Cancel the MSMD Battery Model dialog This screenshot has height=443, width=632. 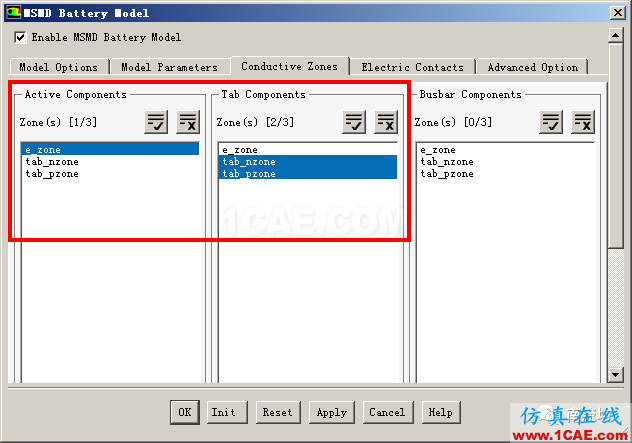pyautogui.click(x=388, y=412)
